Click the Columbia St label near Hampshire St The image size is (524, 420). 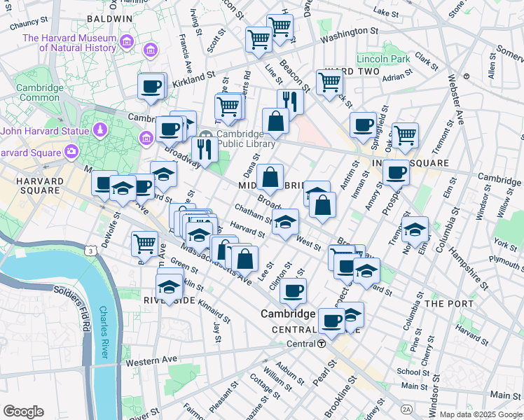(448, 230)
